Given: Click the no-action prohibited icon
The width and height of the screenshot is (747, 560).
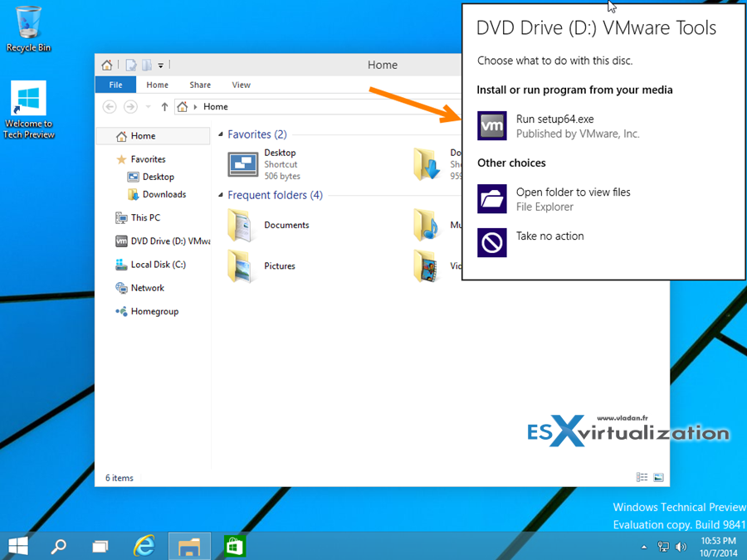Looking at the screenshot, I should pyautogui.click(x=491, y=242).
